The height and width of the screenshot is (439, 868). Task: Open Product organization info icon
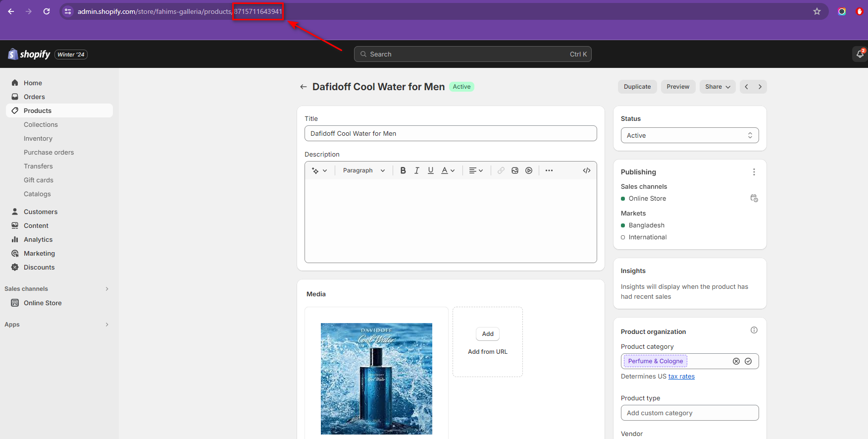point(754,330)
